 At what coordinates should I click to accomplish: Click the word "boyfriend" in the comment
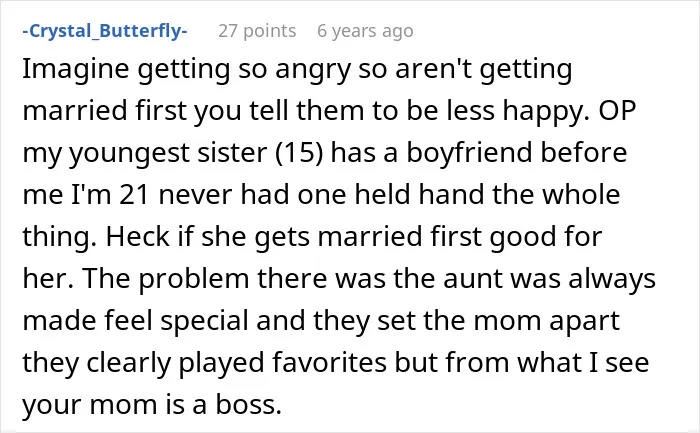coord(469,152)
